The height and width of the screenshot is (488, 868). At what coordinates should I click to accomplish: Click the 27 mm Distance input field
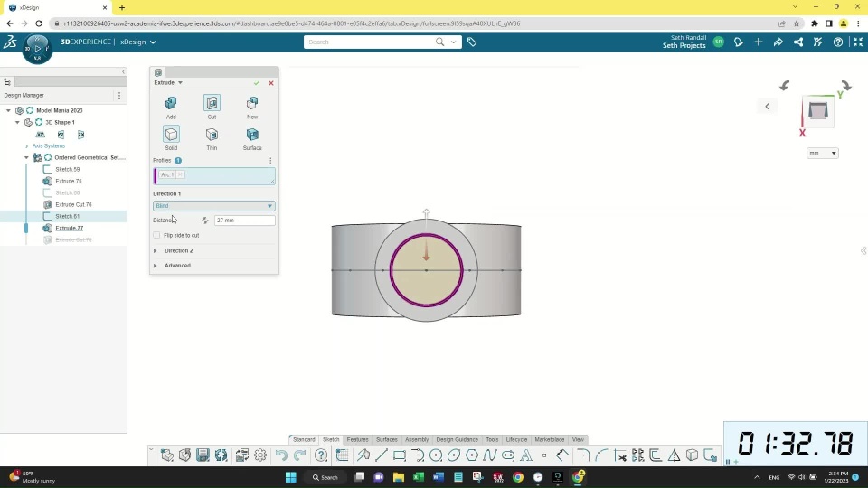tap(244, 221)
